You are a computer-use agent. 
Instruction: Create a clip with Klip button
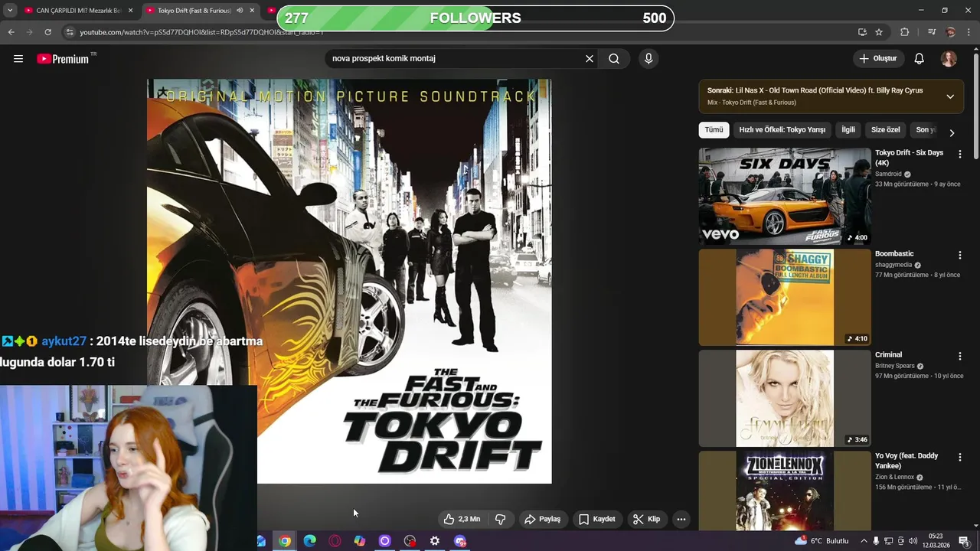(647, 519)
